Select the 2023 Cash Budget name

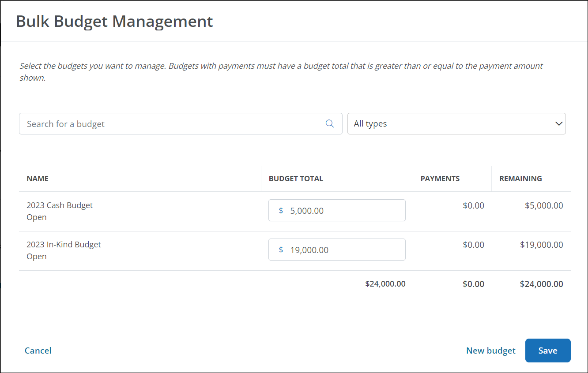[60, 205]
